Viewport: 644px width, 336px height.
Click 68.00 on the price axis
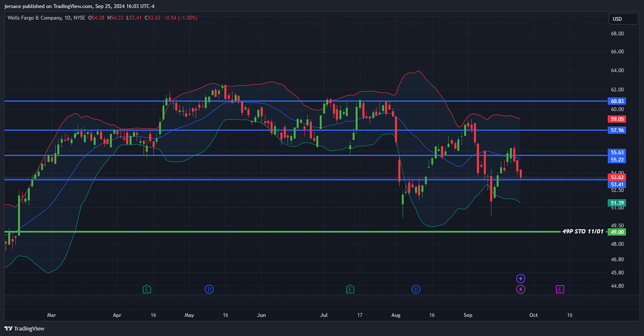pos(617,34)
